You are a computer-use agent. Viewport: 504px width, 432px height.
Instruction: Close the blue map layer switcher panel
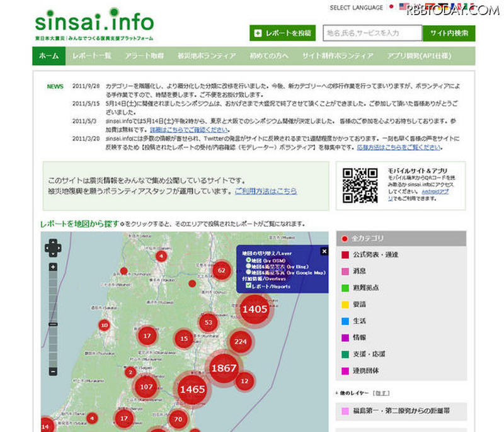[324, 251]
